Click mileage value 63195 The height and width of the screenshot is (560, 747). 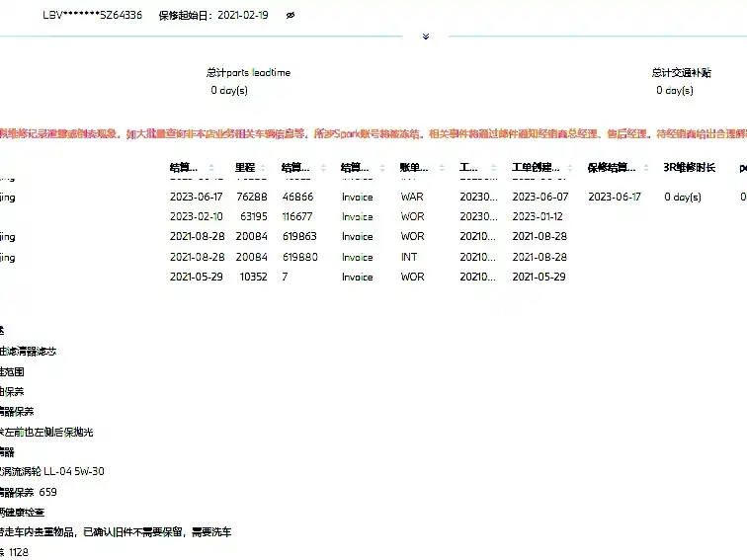point(254,216)
